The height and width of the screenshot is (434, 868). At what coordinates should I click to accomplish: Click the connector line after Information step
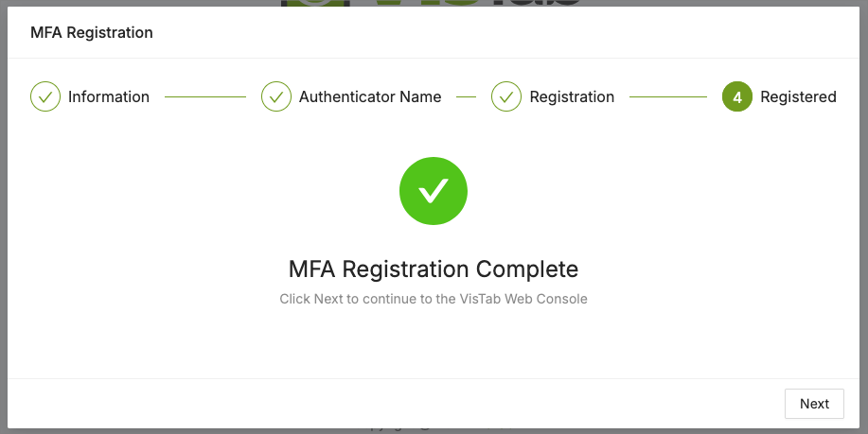[x=204, y=96]
